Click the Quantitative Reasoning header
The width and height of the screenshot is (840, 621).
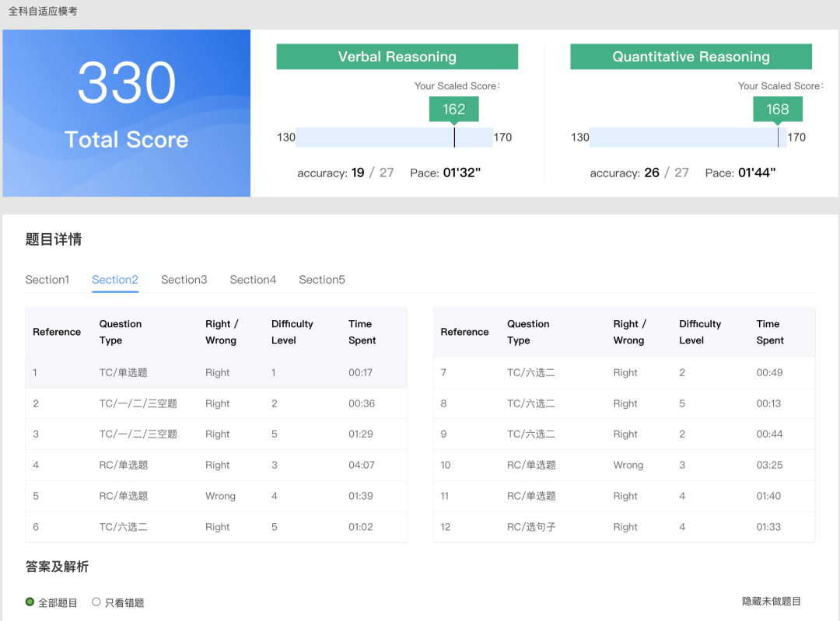point(691,57)
